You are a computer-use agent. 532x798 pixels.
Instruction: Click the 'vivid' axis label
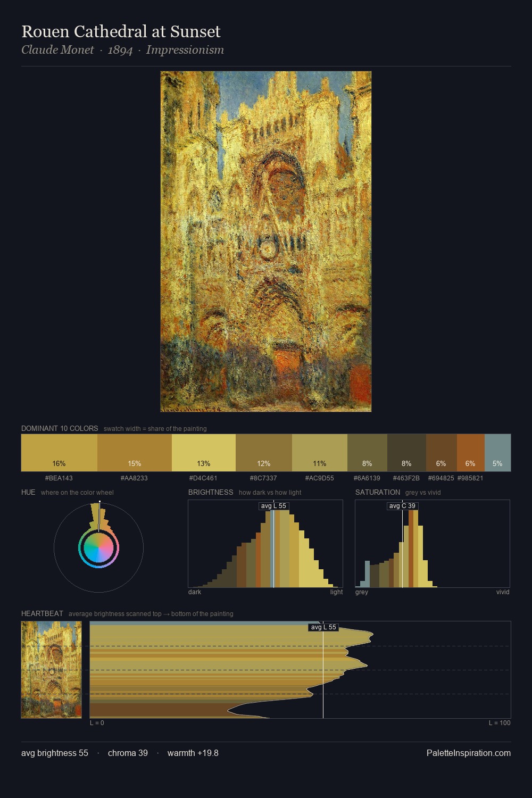click(x=503, y=592)
